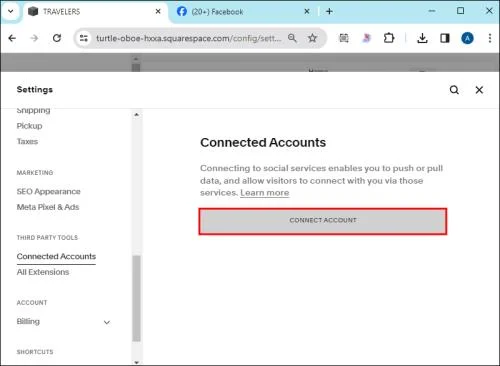Screen dimensions: 500x366
Task: Click sidebar scrollbar up arrow
Action: tap(136, 115)
